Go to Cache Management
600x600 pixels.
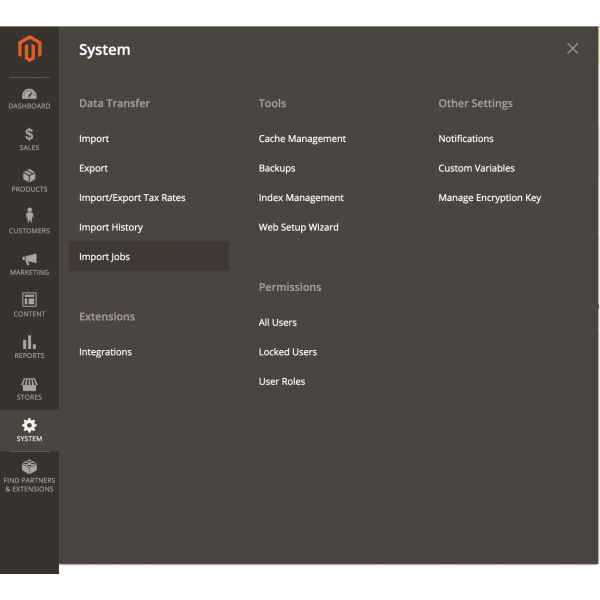click(x=302, y=139)
